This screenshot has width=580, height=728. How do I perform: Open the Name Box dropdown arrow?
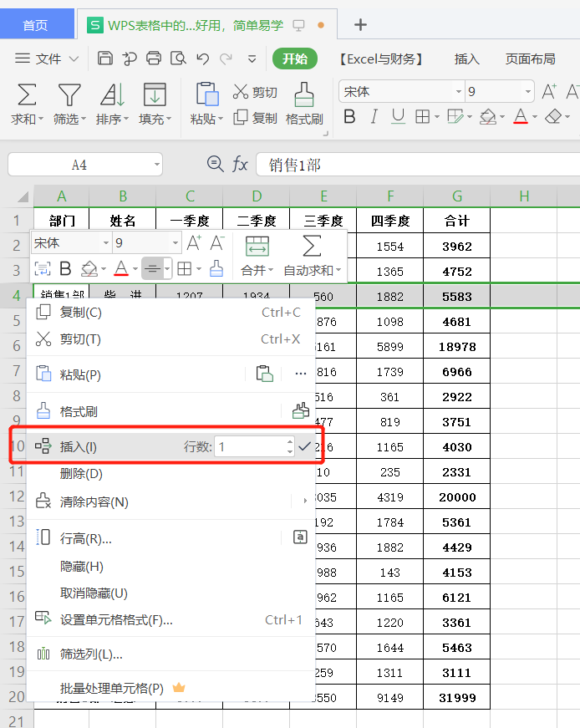click(157, 165)
